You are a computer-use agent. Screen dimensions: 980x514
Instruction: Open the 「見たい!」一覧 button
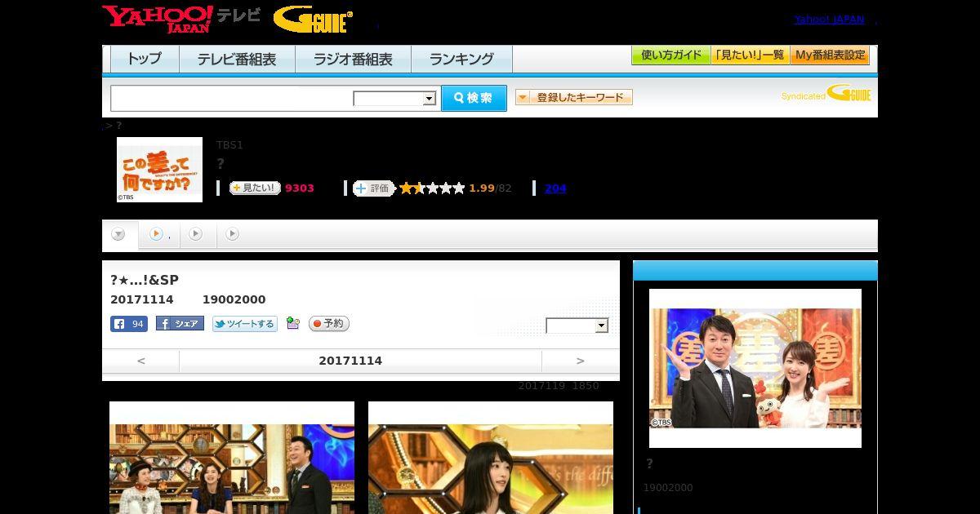[x=750, y=55]
